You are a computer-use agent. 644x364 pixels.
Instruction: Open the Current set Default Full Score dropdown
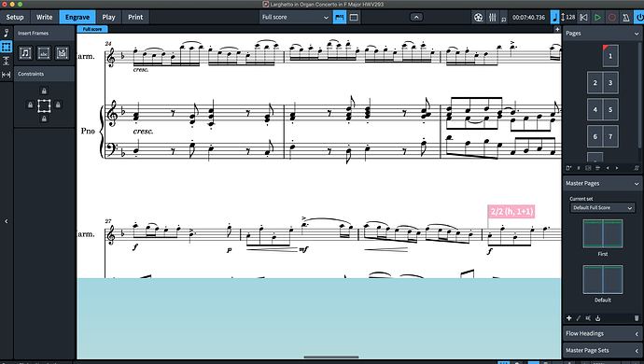pyautogui.click(x=603, y=208)
